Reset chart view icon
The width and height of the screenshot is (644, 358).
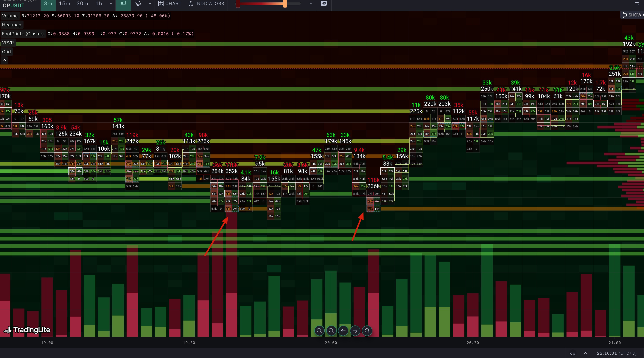point(367,331)
